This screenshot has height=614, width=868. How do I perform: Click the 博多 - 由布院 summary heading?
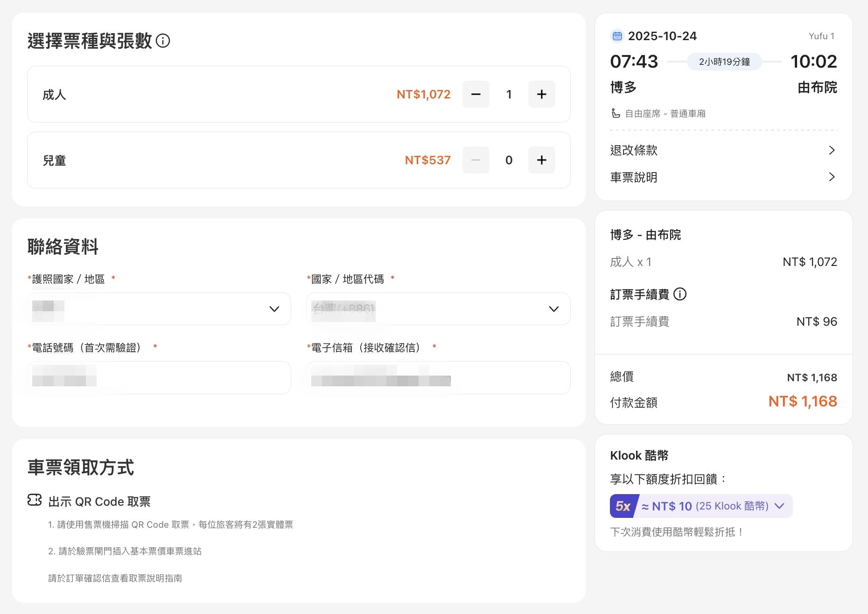(646, 235)
